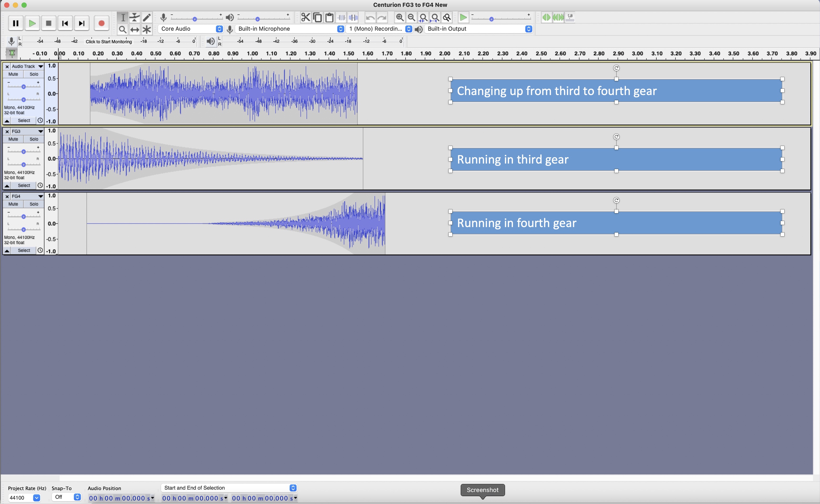Click the Zoom Out icon
The width and height of the screenshot is (820, 504).
pos(412,17)
